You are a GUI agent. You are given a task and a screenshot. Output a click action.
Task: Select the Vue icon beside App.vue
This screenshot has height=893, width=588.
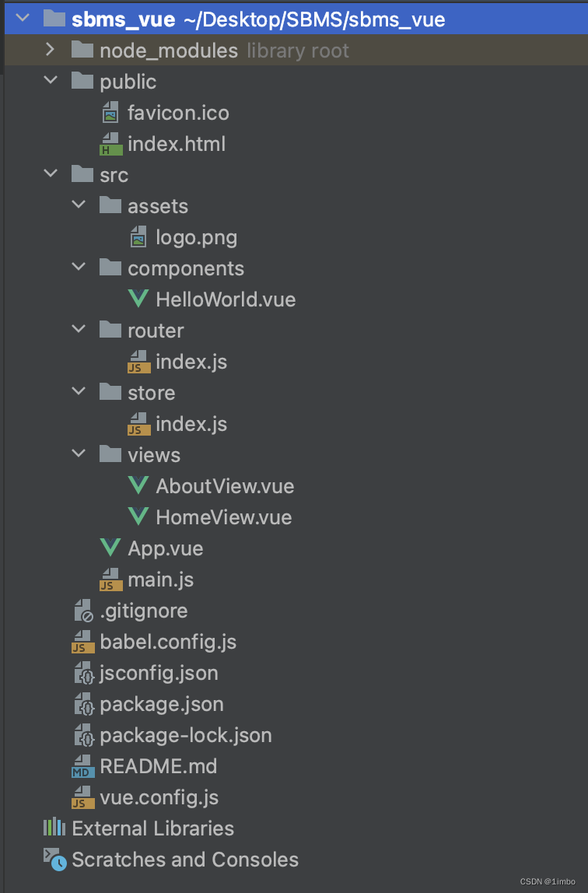pyautogui.click(x=110, y=548)
